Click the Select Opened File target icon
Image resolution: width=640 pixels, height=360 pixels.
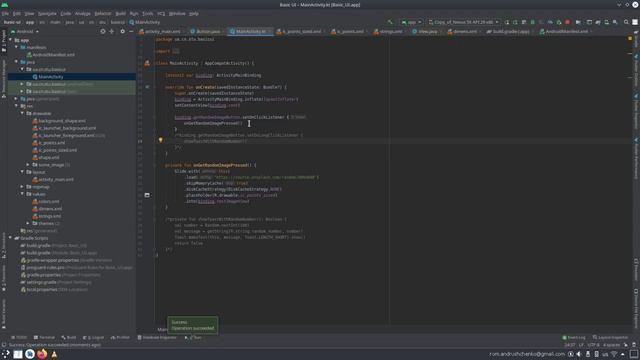(103, 31)
